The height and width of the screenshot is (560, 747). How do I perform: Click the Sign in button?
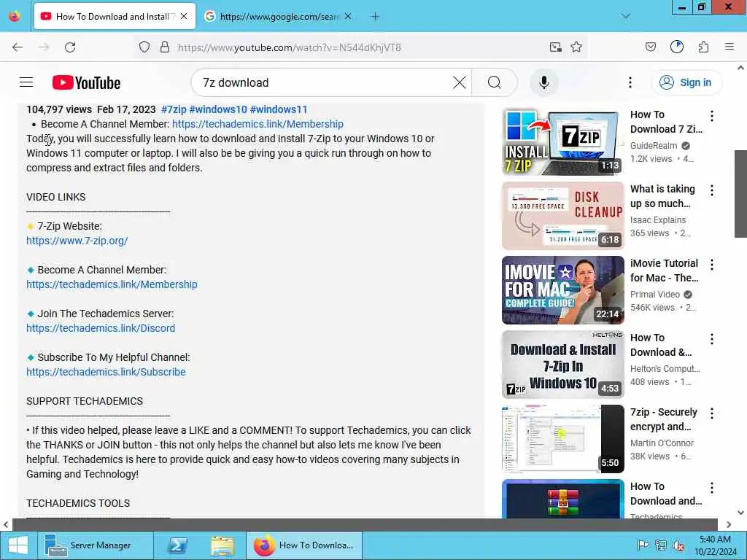point(686,82)
